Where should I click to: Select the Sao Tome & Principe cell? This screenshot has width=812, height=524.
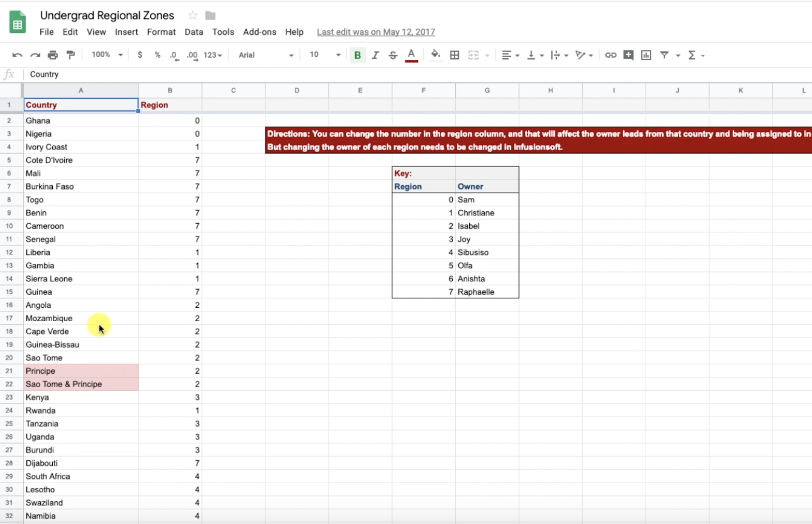click(81, 384)
